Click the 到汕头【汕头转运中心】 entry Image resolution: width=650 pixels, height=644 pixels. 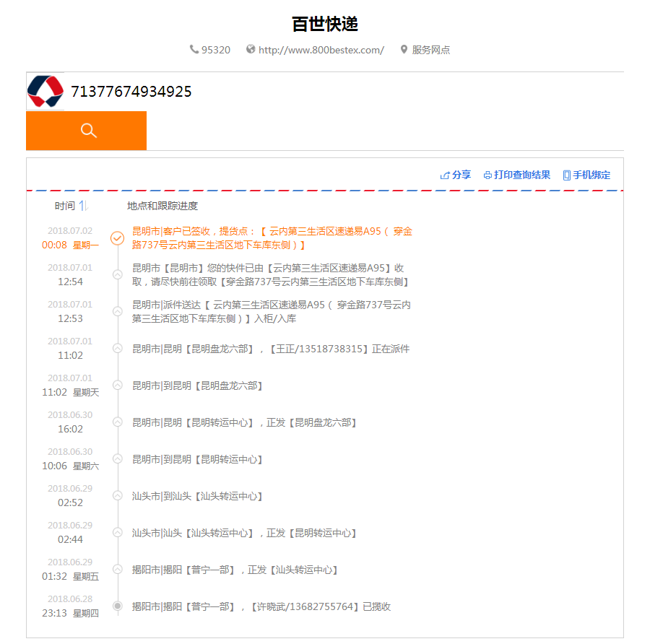[197, 497]
